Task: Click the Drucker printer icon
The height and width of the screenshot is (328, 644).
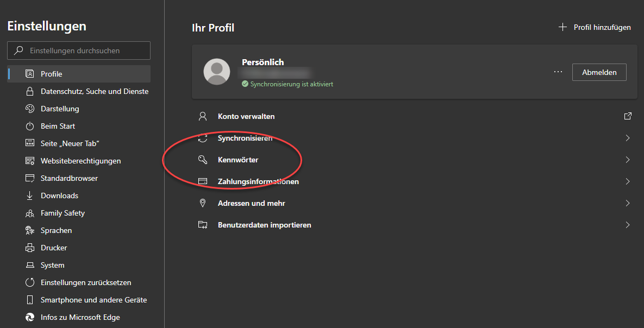Action: pyautogui.click(x=30, y=248)
